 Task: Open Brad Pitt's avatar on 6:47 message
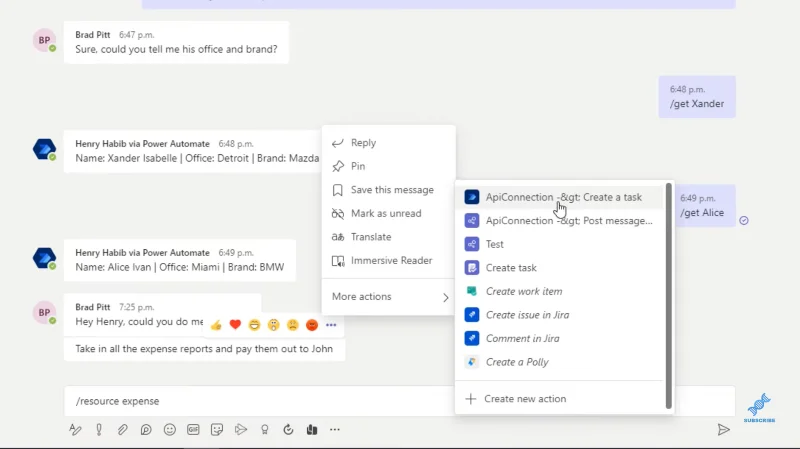[x=44, y=40]
